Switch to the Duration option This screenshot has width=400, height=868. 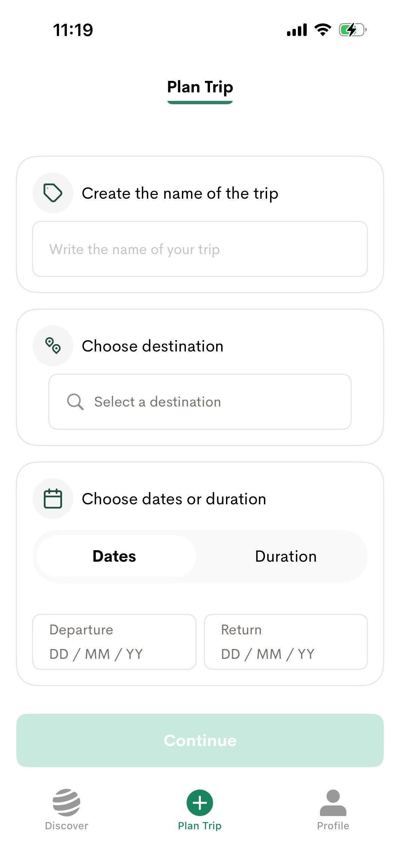(x=286, y=556)
